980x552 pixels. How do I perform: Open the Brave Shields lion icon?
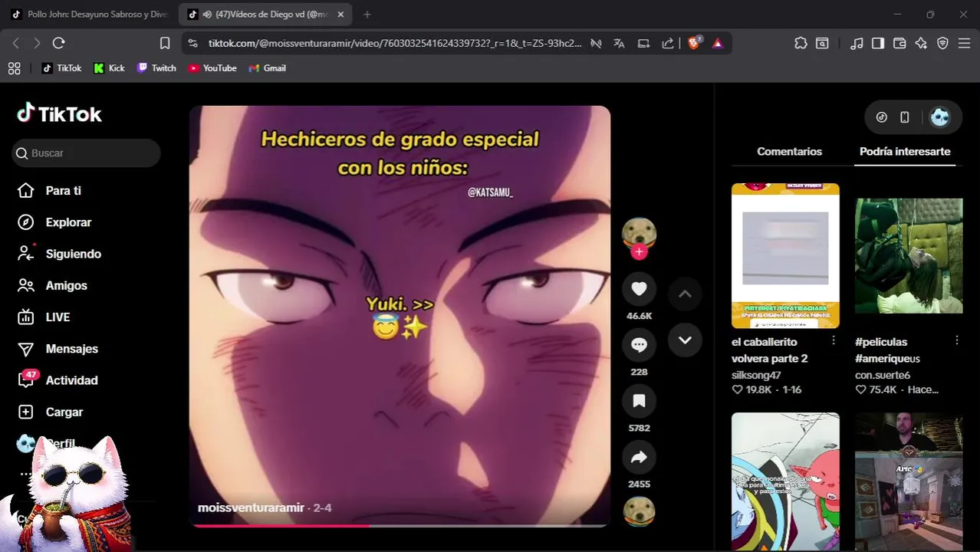coord(694,44)
